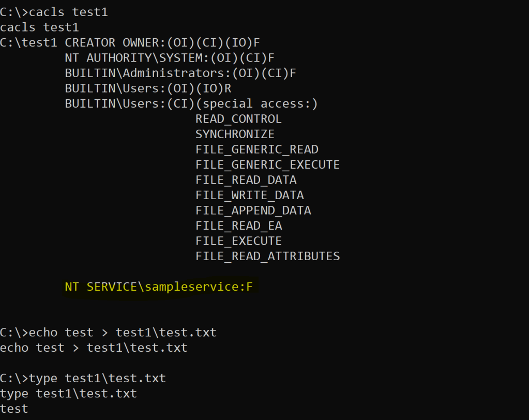Viewport: 529px width, 420px height.
Task: Click the FILE_READ_DATA permission text
Action: pyautogui.click(x=246, y=180)
